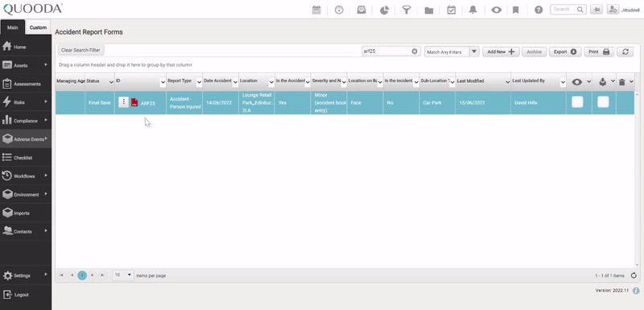The image size is (644, 310).
Task: Open the Status column filter dropdown
Action: (x=111, y=82)
